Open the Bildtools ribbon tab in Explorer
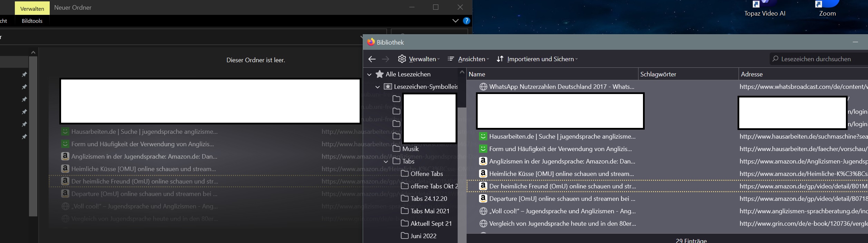Viewport: 868px width, 243px height. 32,21
